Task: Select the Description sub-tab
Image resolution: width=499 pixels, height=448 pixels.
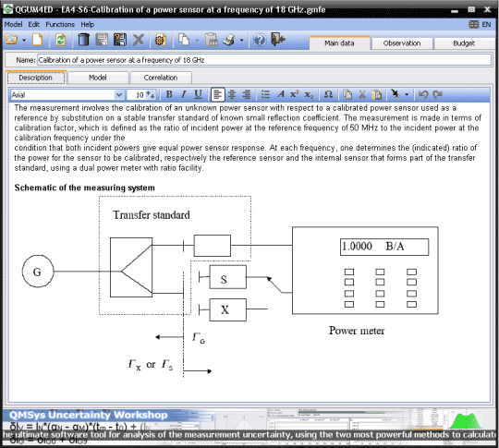Action: 36,78
